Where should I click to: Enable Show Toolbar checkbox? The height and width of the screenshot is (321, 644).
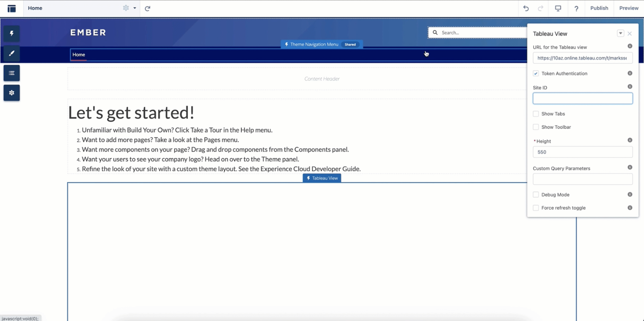pos(535,127)
